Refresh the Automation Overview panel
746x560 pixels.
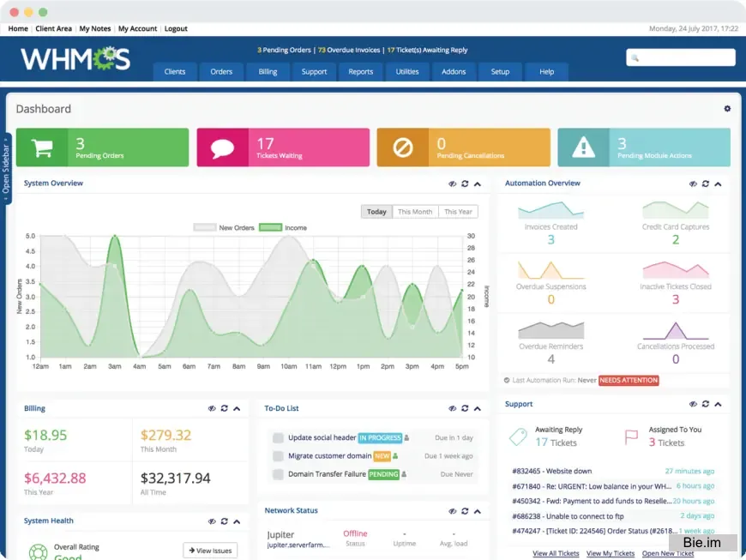[x=705, y=184]
